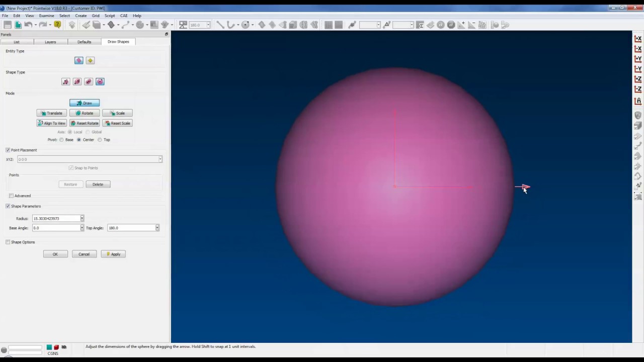
Task: Click the Top Angle input field
Action: pos(131,228)
